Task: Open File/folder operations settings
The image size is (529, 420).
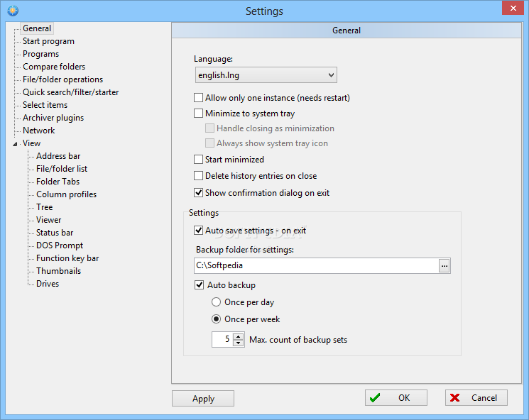Action: (x=62, y=79)
